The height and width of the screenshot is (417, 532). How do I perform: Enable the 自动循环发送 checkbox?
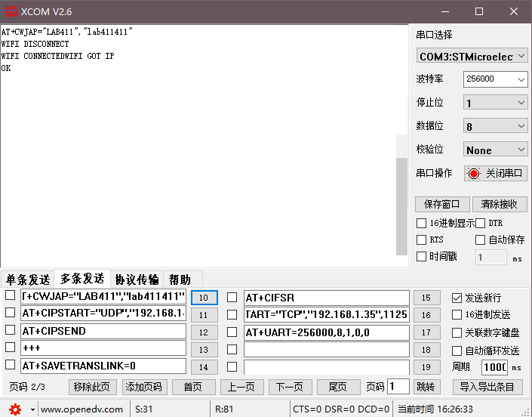[457, 351]
